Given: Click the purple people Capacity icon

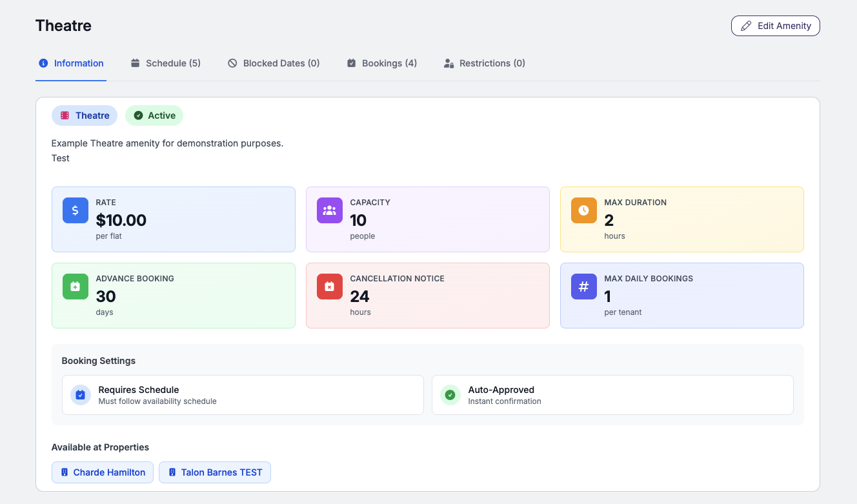Looking at the screenshot, I should (x=330, y=210).
